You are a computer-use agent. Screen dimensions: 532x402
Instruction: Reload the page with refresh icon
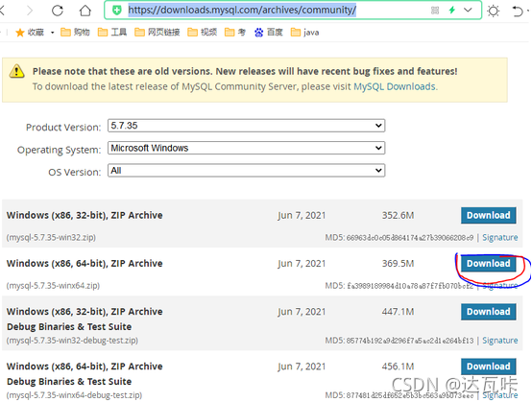(58, 11)
